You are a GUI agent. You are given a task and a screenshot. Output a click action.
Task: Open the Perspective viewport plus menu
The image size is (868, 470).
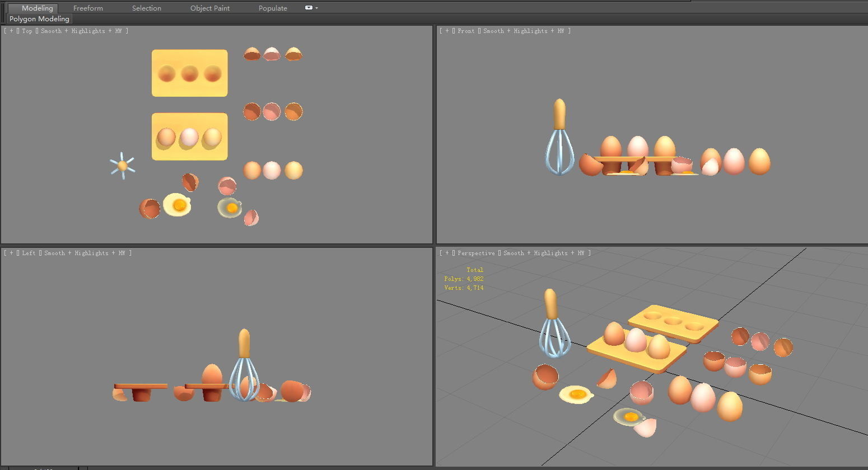click(447, 253)
